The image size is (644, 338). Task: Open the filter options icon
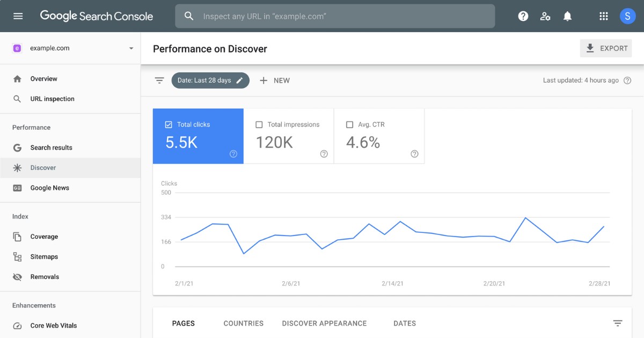pyautogui.click(x=159, y=80)
